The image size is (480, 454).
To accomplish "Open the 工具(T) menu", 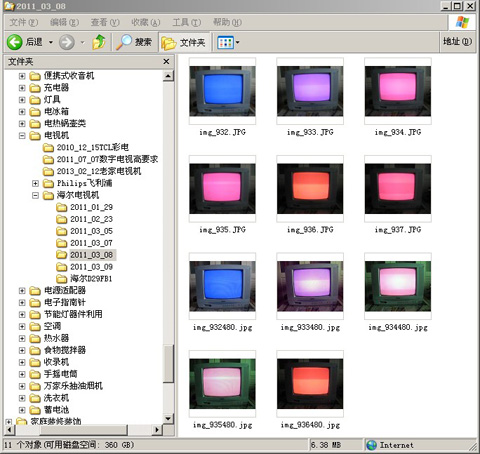I will pos(187,23).
